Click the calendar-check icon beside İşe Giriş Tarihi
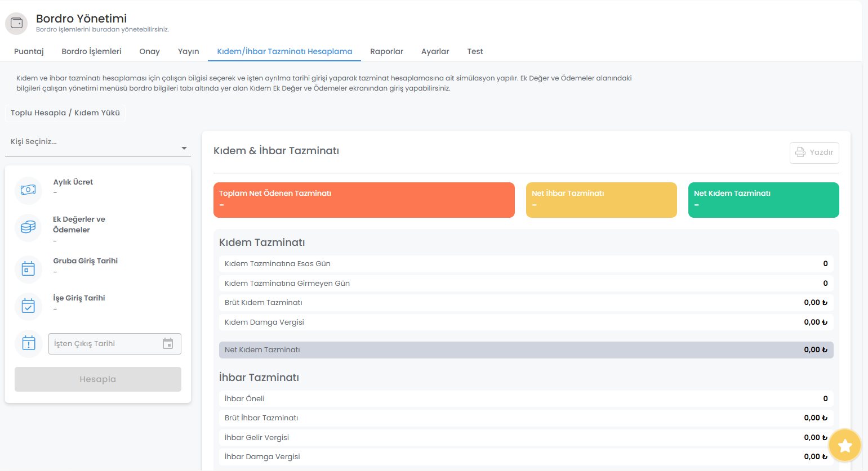The image size is (868, 471). [x=28, y=306]
